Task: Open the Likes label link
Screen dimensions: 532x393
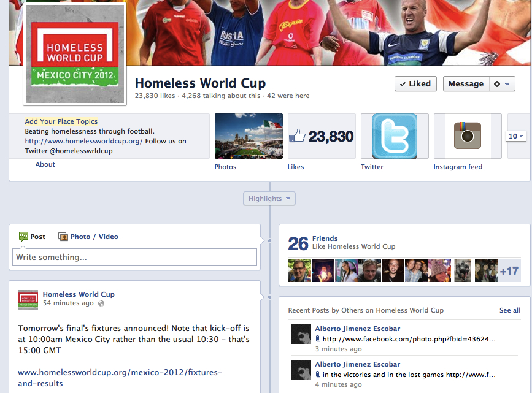Action: [296, 167]
